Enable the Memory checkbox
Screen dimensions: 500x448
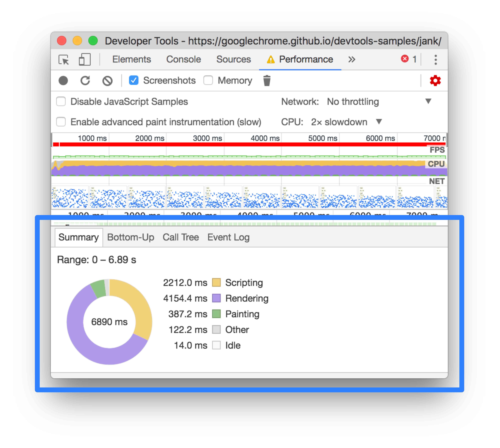pos(208,80)
